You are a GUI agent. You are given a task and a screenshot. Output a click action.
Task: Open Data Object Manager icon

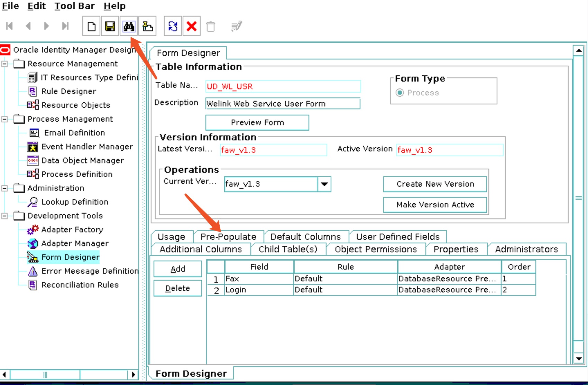[33, 160]
